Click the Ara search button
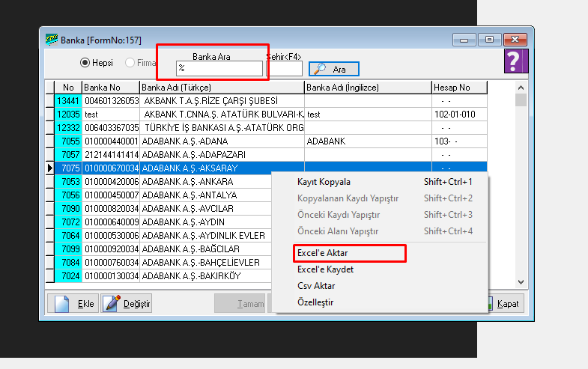588x369 pixels. (334, 69)
